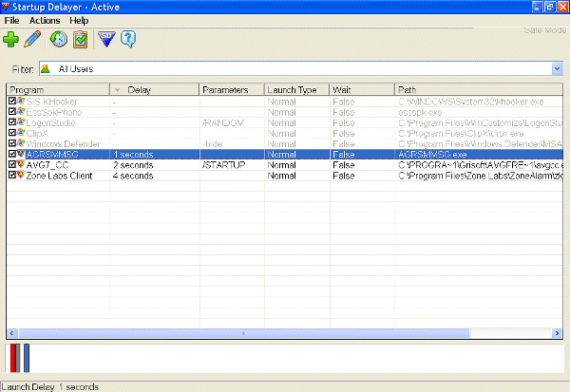570x392 pixels.
Task: Click the green plus add application icon
Action: point(10,39)
